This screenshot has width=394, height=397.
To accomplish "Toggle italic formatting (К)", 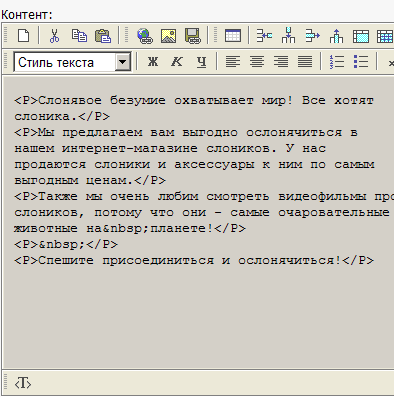I will (177, 61).
